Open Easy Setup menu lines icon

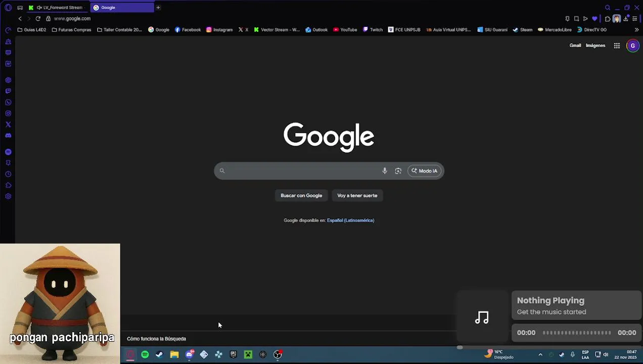(x=635, y=19)
